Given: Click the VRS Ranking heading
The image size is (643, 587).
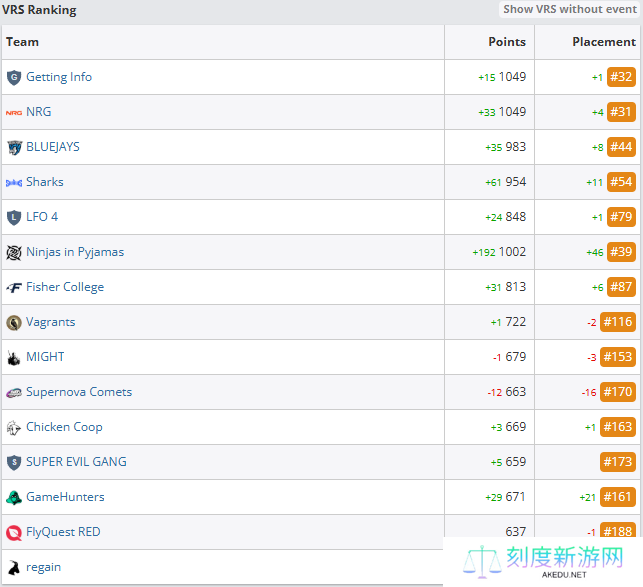Looking at the screenshot, I should [x=39, y=9].
